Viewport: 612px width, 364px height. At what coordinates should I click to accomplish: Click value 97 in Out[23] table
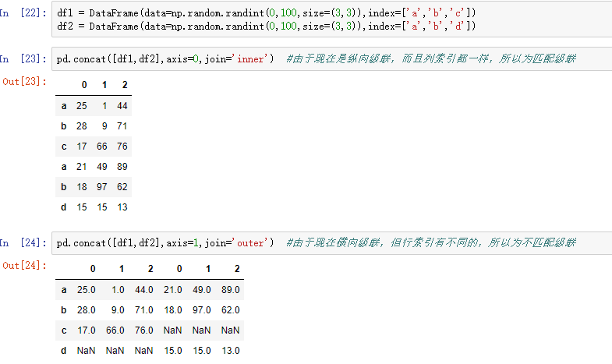[102, 187]
